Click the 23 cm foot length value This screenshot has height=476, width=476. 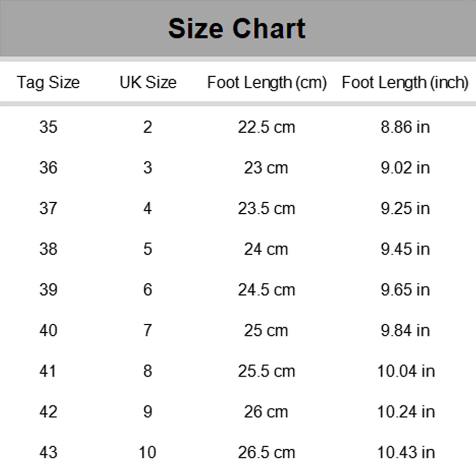click(x=266, y=168)
